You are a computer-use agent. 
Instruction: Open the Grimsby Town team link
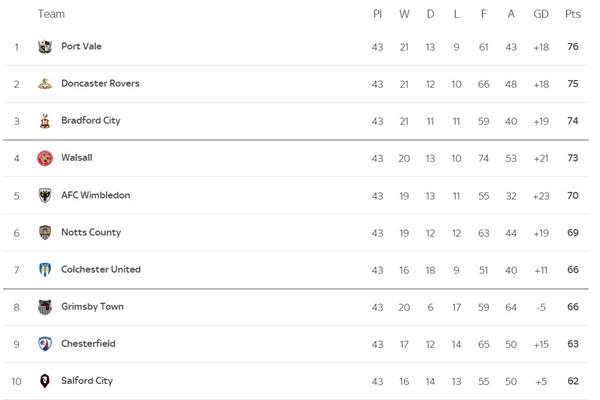click(92, 307)
